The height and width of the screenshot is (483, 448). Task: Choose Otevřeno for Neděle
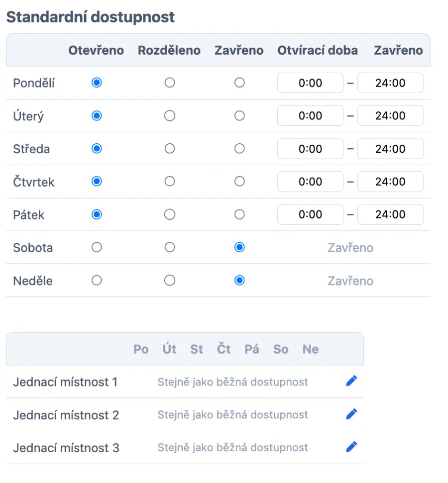coord(97,281)
